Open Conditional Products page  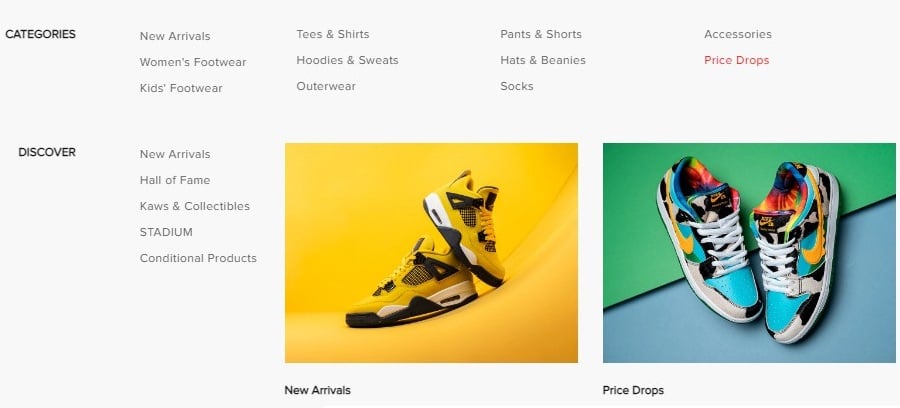pyautogui.click(x=198, y=258)
